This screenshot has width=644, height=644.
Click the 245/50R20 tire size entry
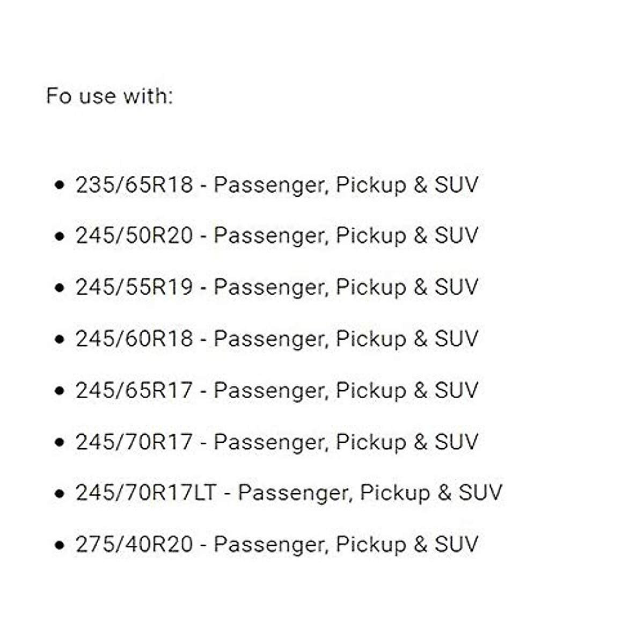click(134, 236)
